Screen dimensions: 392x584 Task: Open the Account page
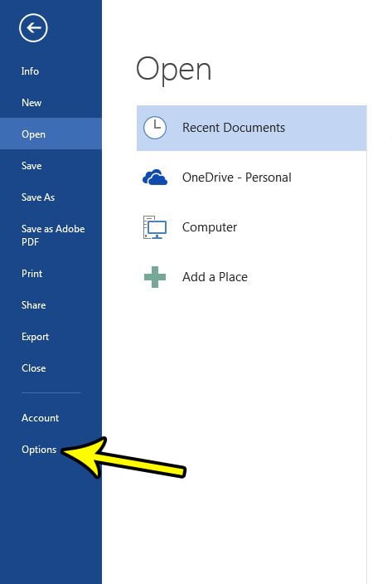(x=40, y=418)
